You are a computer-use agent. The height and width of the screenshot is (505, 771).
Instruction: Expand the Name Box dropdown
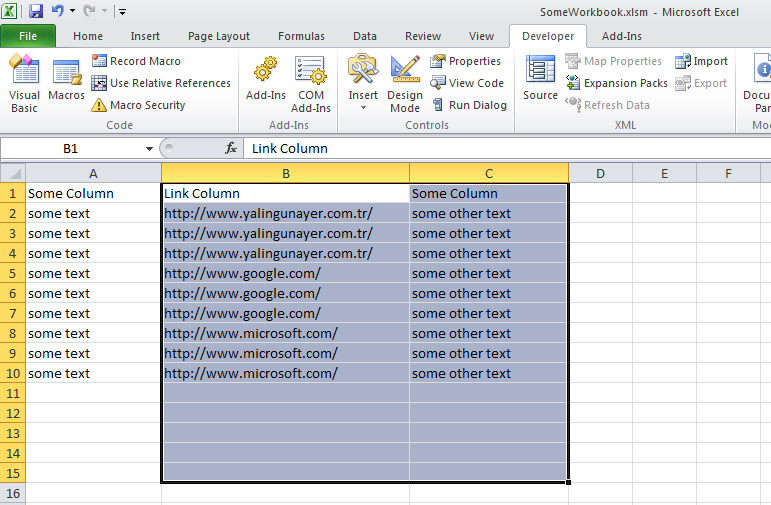[149, 149]
